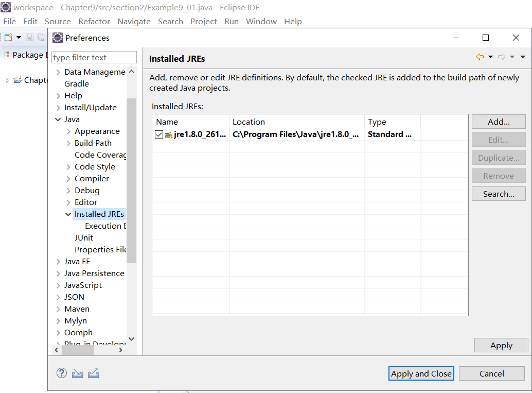This screenshot has height=393, width=532.
Task: Select Maven in preferences tree
Action: coord(77,309)
